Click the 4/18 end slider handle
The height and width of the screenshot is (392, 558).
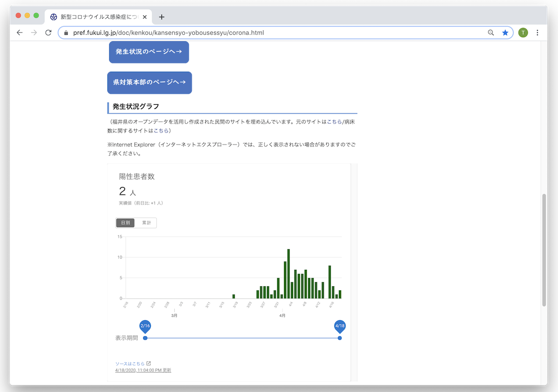(x=339, y=338)
